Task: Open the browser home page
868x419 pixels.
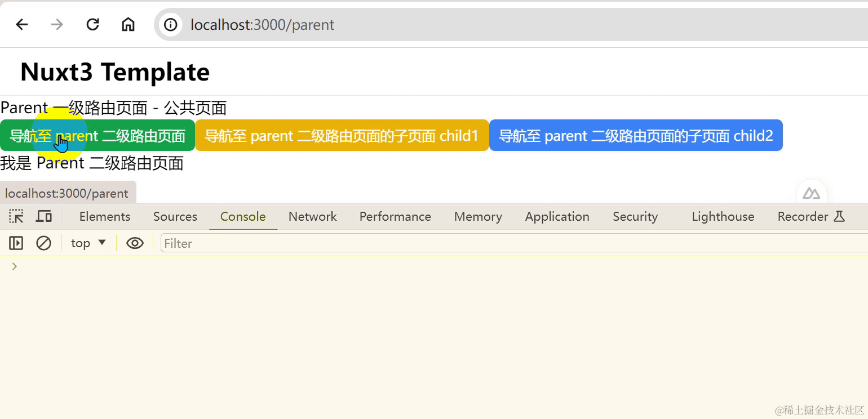Action: [x=129, y=25]
